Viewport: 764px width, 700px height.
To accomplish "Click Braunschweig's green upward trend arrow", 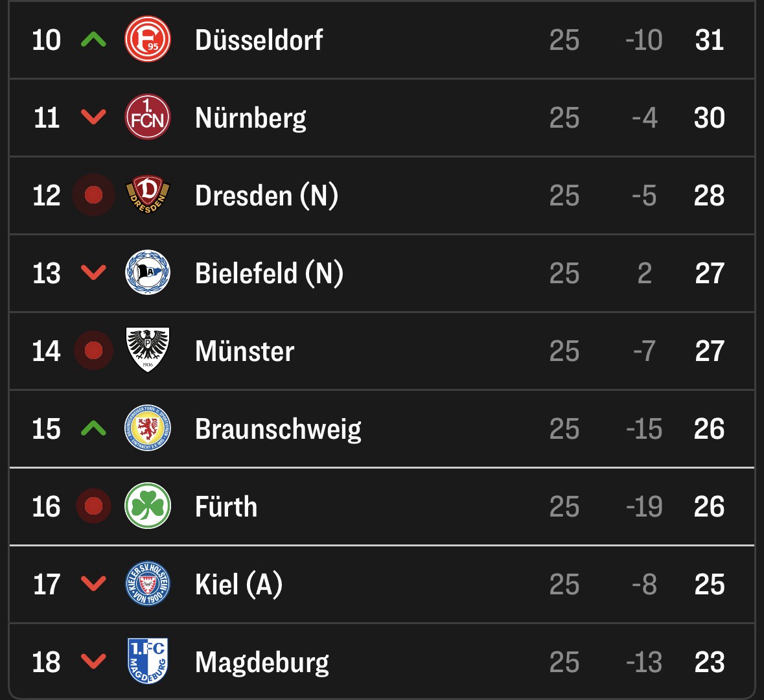I will tap(93, 428).
